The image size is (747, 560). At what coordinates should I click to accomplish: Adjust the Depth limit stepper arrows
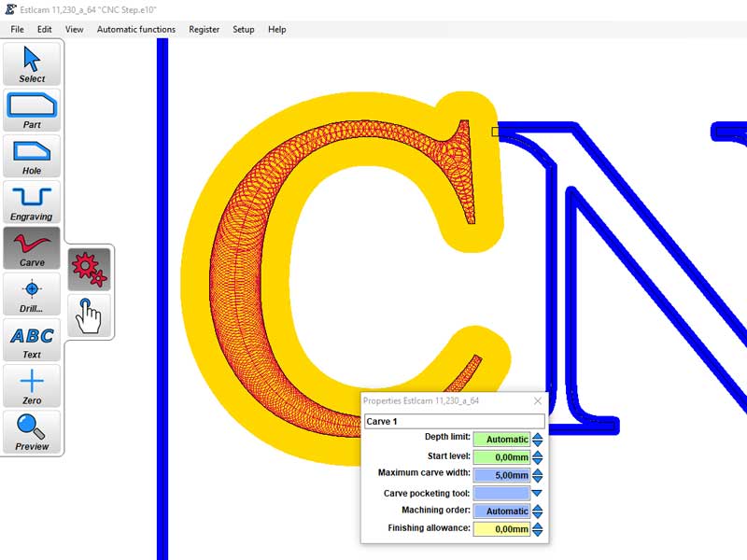coord(537,440)
